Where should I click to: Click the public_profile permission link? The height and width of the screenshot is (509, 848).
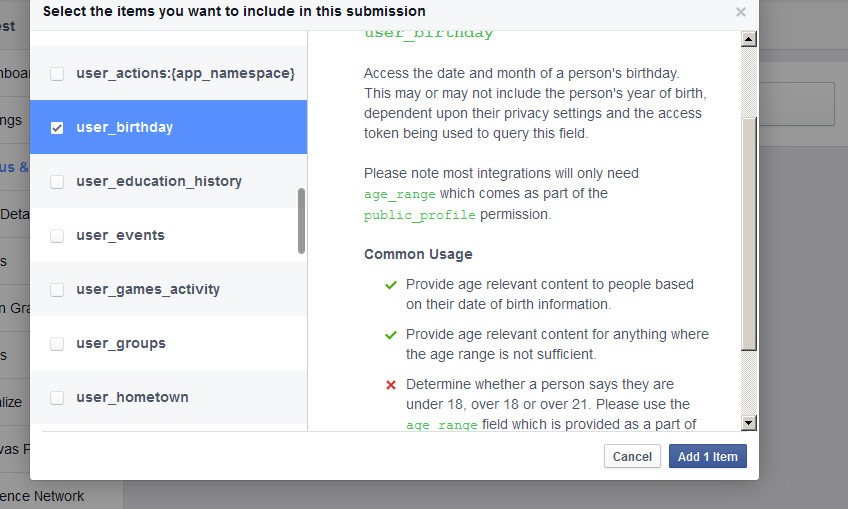[x=420, y=215]
